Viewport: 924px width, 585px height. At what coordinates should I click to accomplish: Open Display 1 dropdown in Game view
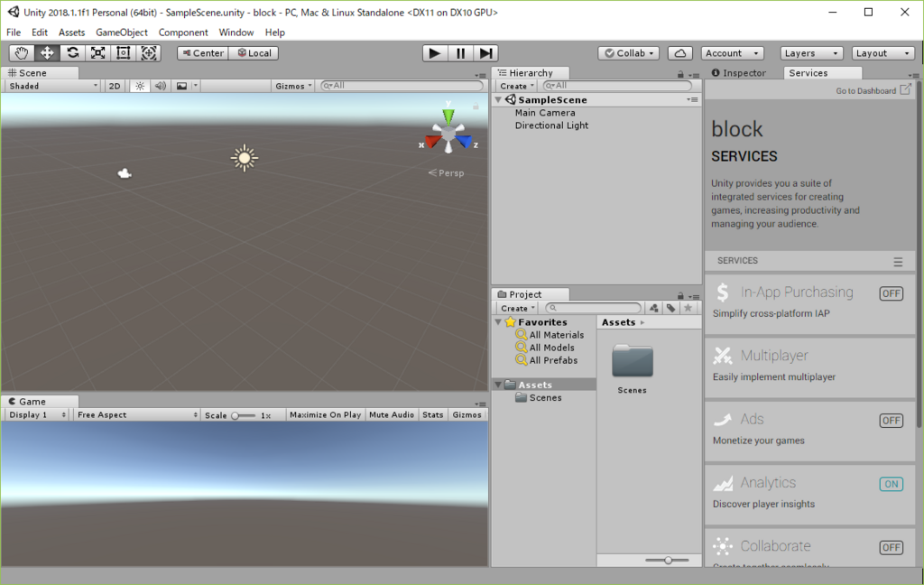pos(37,415)
